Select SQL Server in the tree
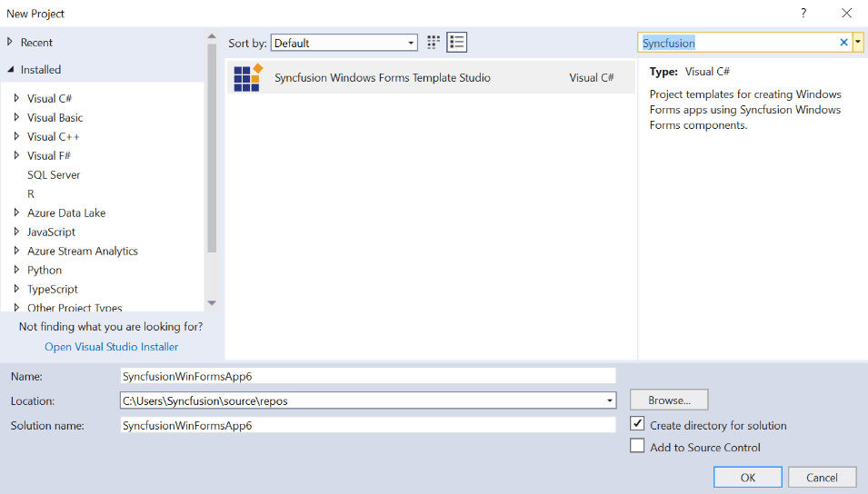This screenshot has height=494, width=868. click(x=54, y=175)
